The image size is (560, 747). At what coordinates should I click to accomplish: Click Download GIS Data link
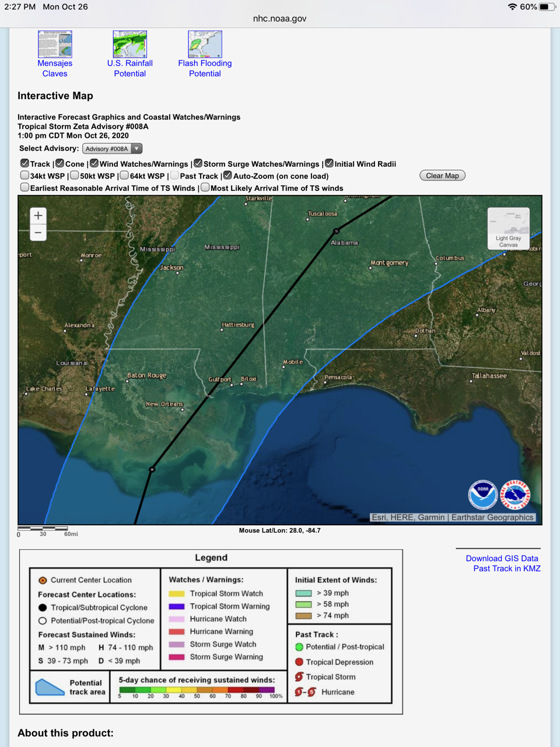click(x=502, y=558)
